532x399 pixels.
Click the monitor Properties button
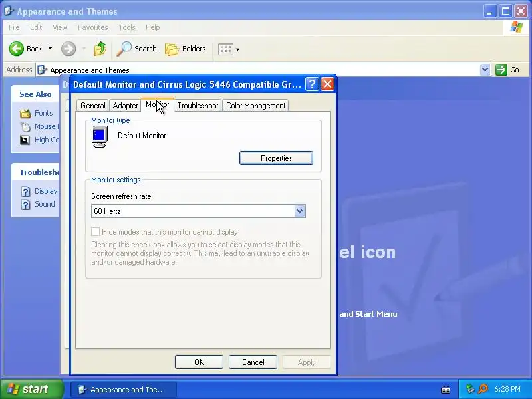[x=276, y=158]
